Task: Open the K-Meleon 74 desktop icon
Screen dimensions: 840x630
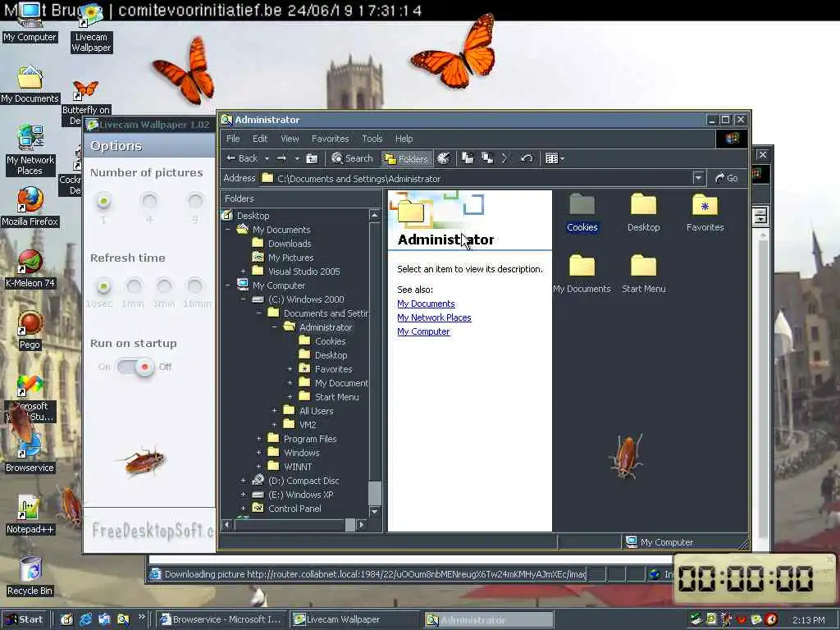Action: pyautogui.click(x=30, y=269)
